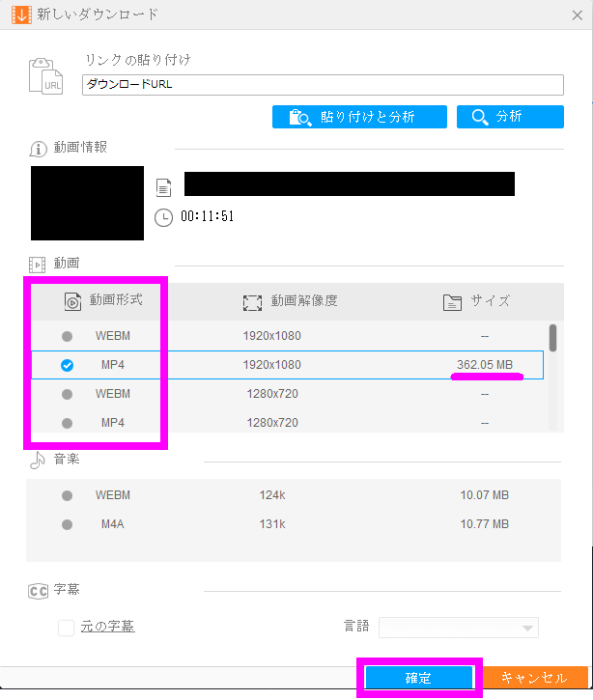Click the orange download app icon in title bar
Viewport: 593px width, 700px height.
click(x=21, y=14)
